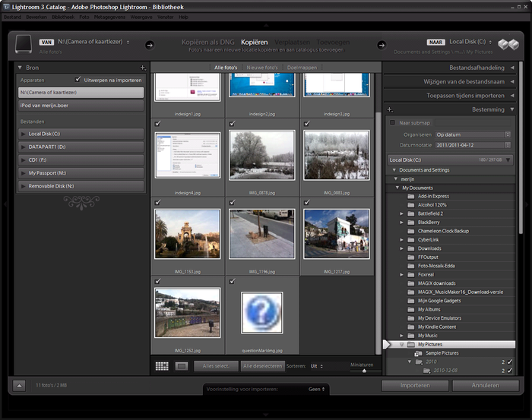Click Alcohol 120% folder icon
The image size is (532, 420).
pos(411,205)
